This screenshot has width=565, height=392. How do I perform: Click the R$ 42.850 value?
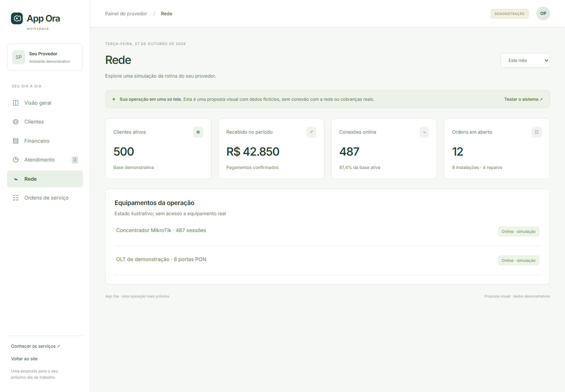coord(253,152)
